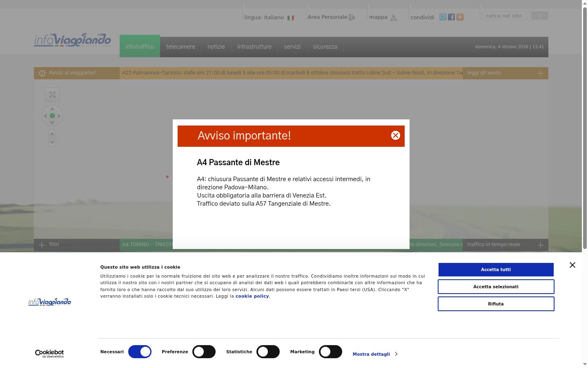588x368 pixels.
Task: Zoom in map using up stepper
Action: [52, 134]
